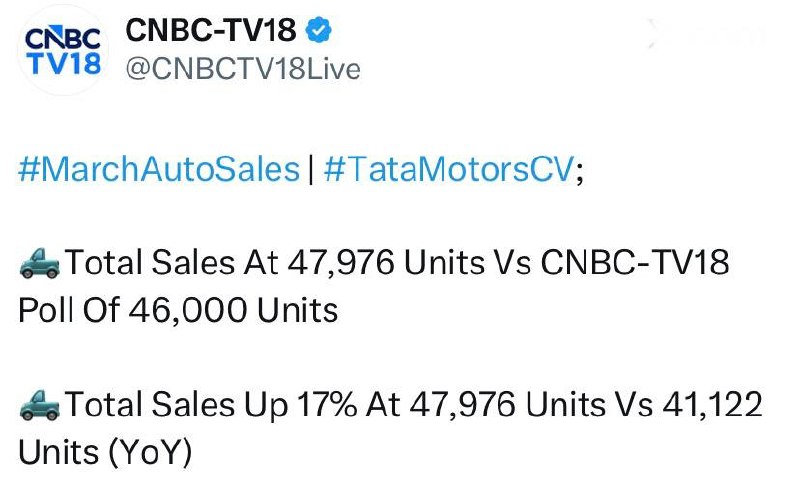Screen dimensions: 800x487
Task: Visit the @CNBCTV18Live handle
Action: click(x=242, y=69)
